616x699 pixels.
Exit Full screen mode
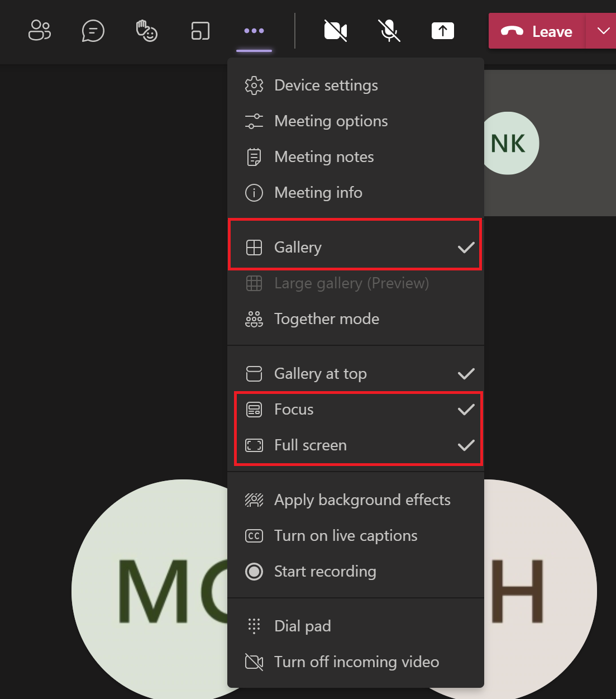pos(310,445)
